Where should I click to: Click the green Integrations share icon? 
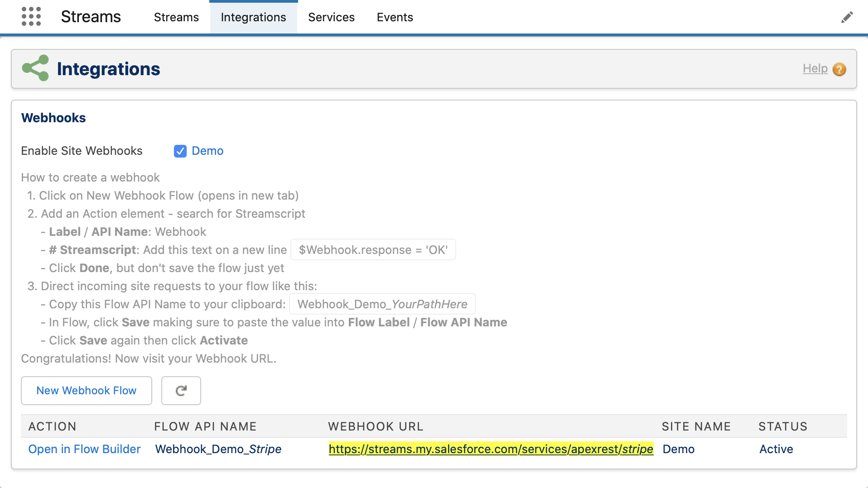tap(35, 68)
